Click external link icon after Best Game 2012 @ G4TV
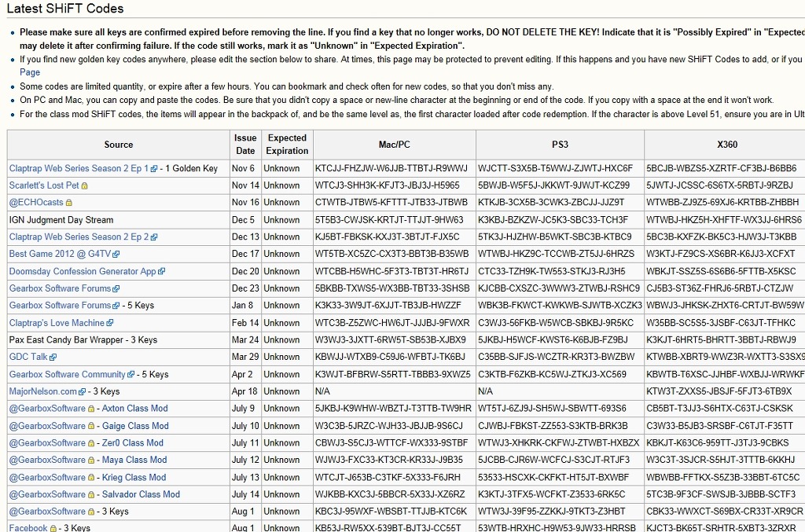805x532 pixels. tap(116, 254)
